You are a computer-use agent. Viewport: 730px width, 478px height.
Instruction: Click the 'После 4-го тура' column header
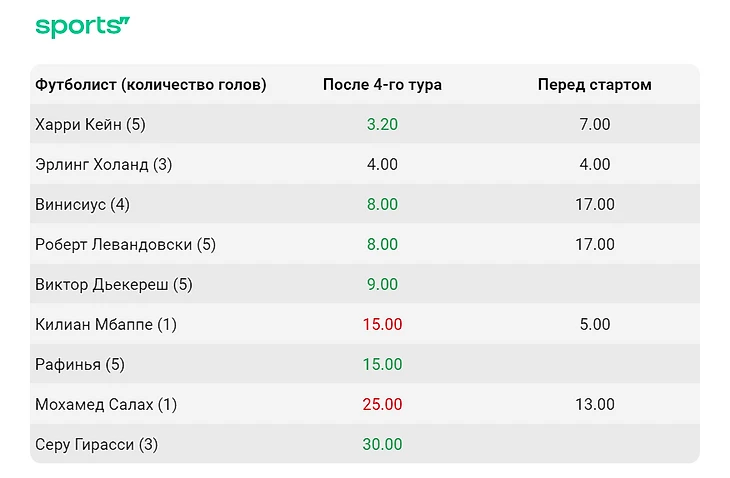coord(382,84)
